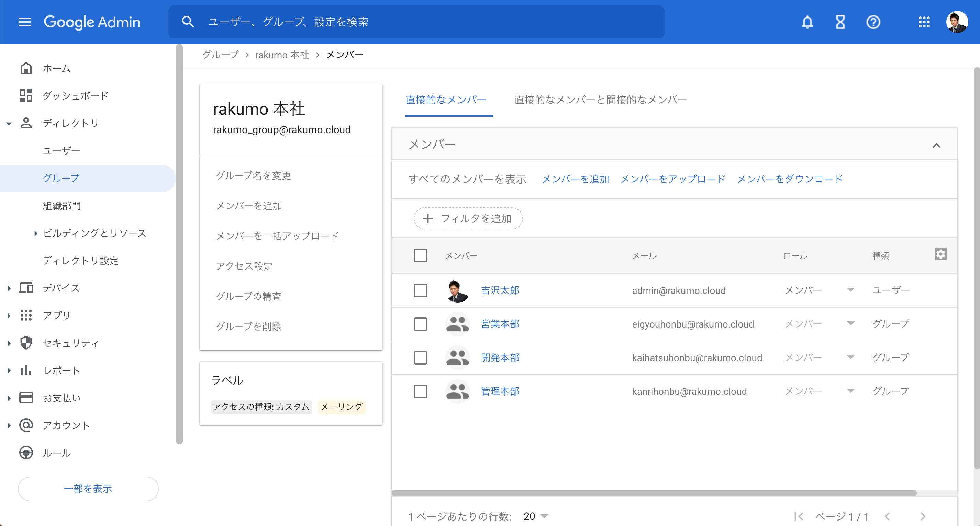Go to first page icon
Image resolution: width=980 pixels, height=526 pixels.
click(799, 516)
